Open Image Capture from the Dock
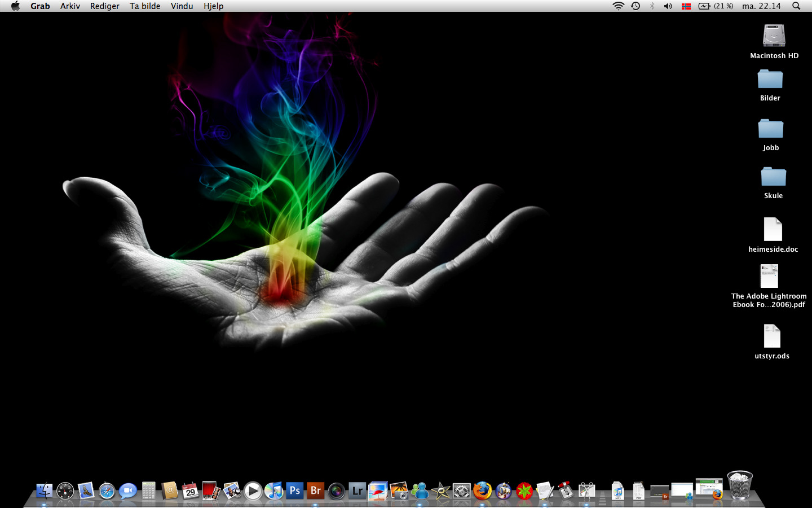This screenshot has width=812, height=508. pyautogui.click(x=399, y=491)
